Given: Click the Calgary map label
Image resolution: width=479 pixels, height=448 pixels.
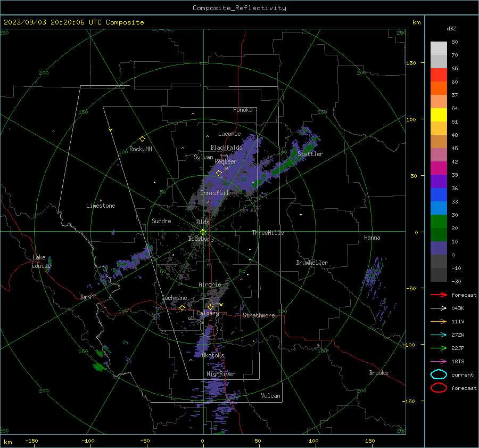Looking at the screenshot, I should click(x=208, y=313).
